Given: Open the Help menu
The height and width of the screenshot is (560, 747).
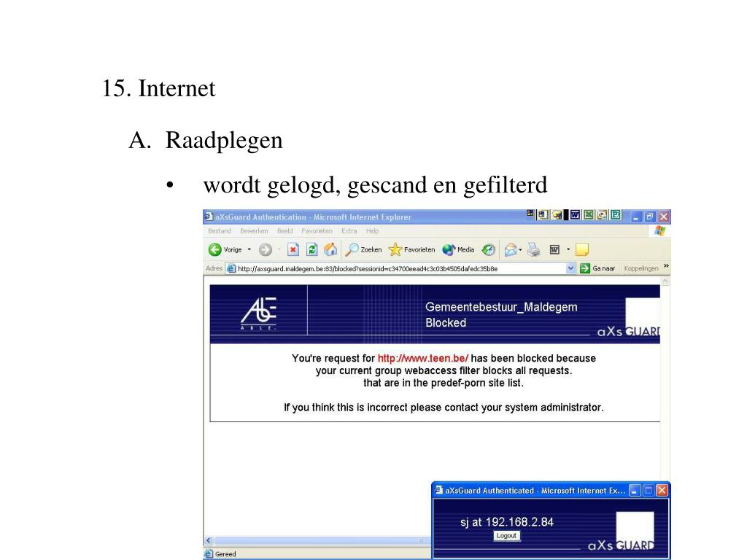Looking at the screenshot, I should point(373,231).
